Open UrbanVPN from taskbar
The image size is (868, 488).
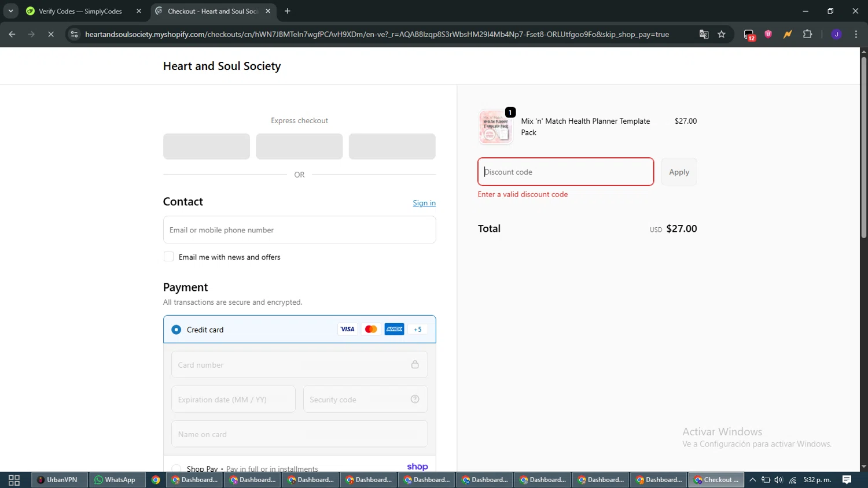click(58, 480)
